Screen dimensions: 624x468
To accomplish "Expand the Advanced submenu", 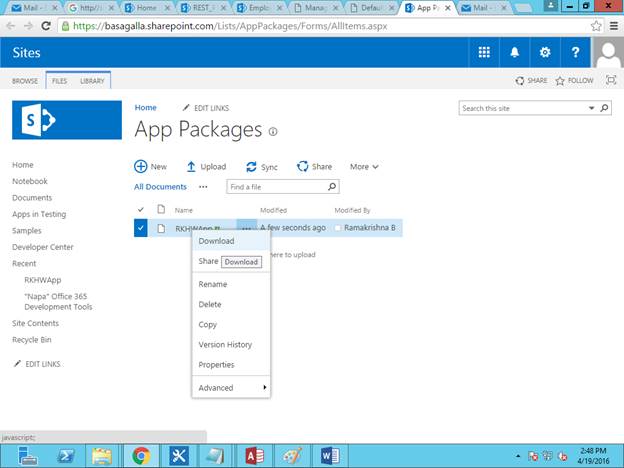I will point(231,388).
